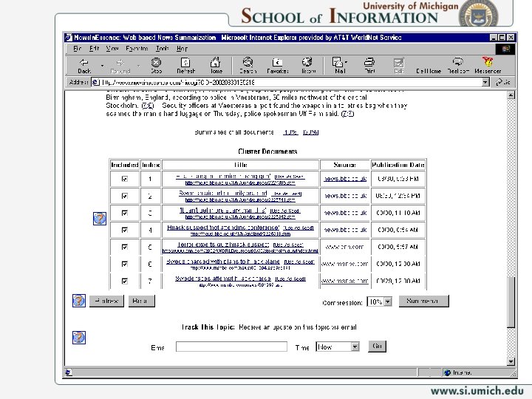The height and width of the screenshot is (399, 532).
Task: Uncheck Included checkbox for document 4
Action: [125, 230]
